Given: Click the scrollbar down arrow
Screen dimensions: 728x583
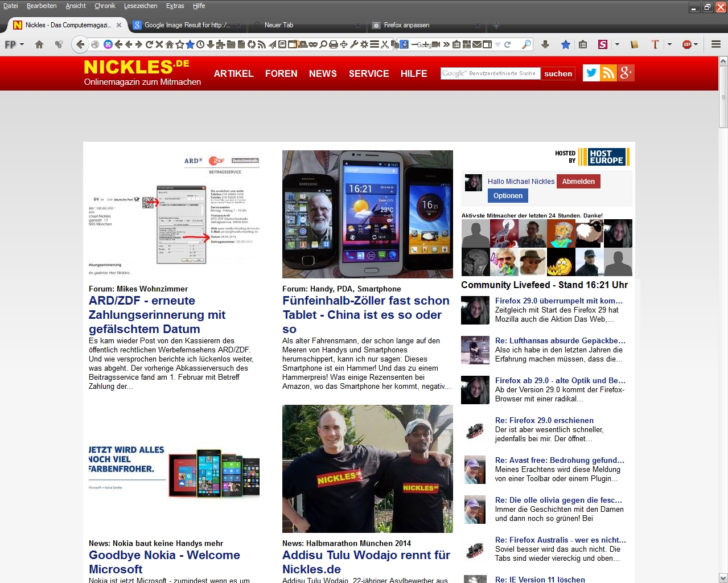Looking at the screenshot, I should click(x=723, y=578).
